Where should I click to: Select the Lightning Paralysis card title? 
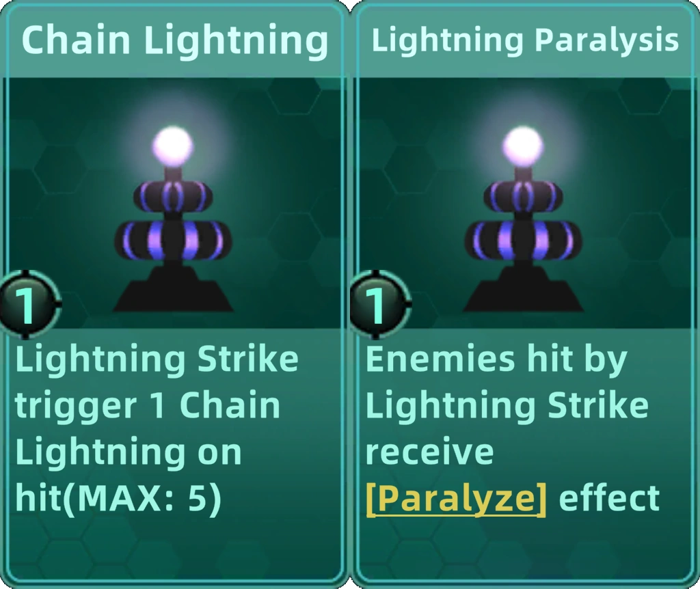pyautogui.click(x=525, y=41)
